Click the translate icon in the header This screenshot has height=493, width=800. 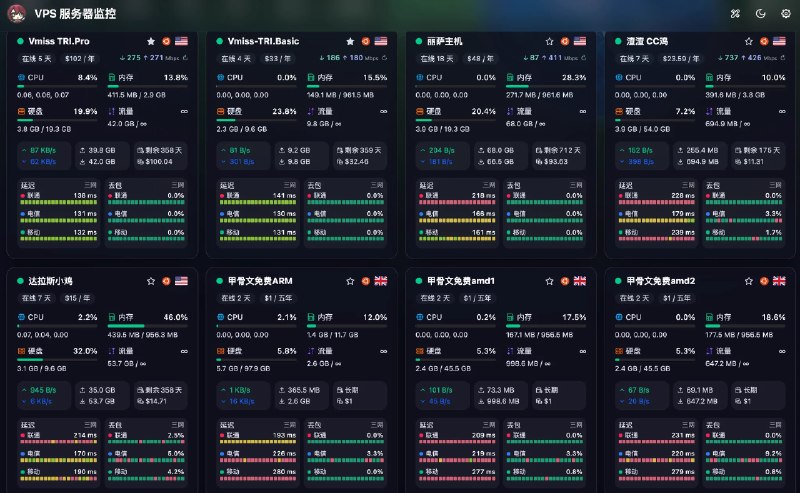point(735,14)
